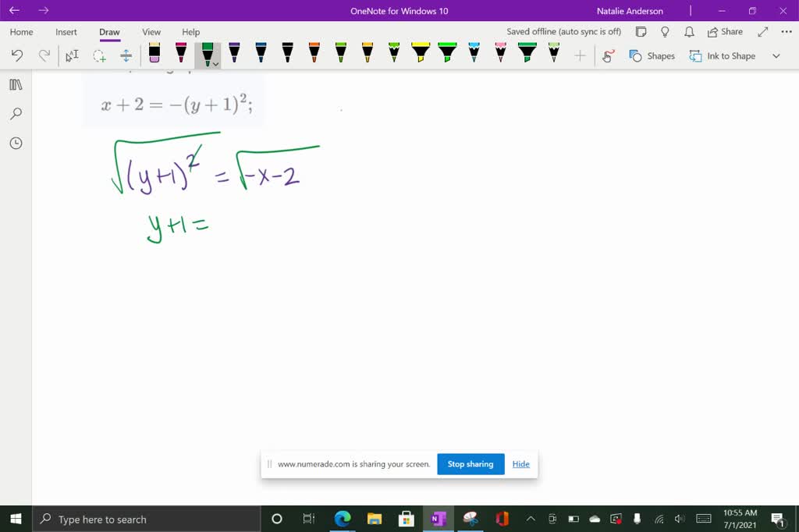Viewport: 799px width, 532px height.
Task: Switch to the Insert tab
Action: 66,32
